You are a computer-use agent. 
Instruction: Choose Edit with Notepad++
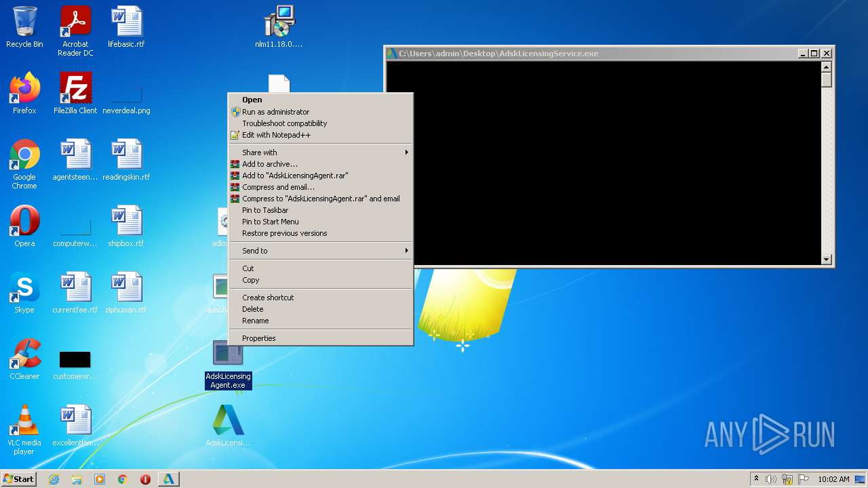point(321,135)
